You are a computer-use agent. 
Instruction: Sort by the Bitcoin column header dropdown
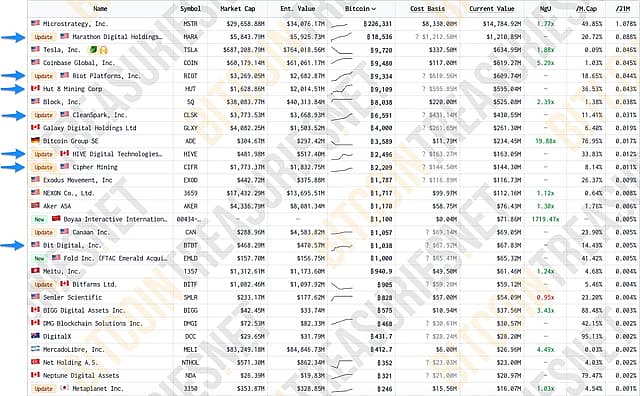pos(360,9)
